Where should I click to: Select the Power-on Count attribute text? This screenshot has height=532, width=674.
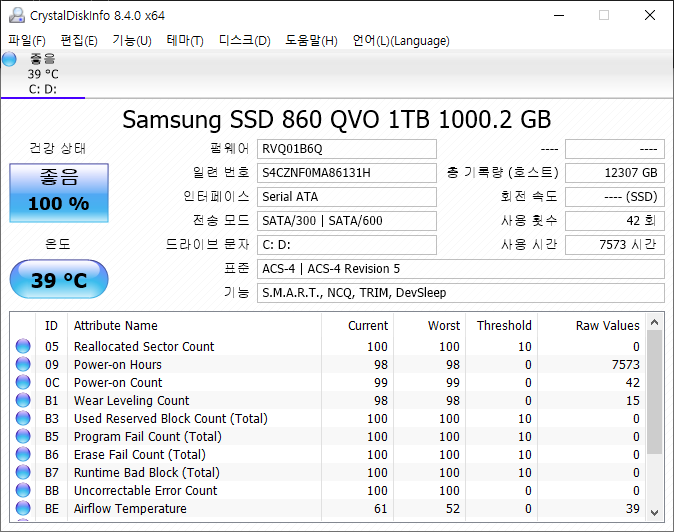(118, 382)
